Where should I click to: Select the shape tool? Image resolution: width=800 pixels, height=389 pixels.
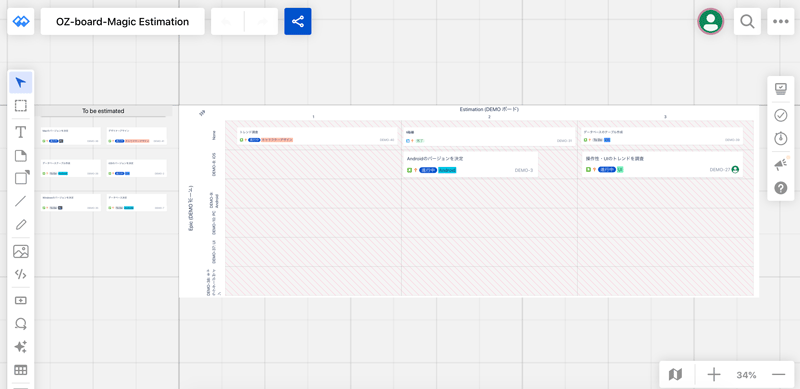pos(20,178)
